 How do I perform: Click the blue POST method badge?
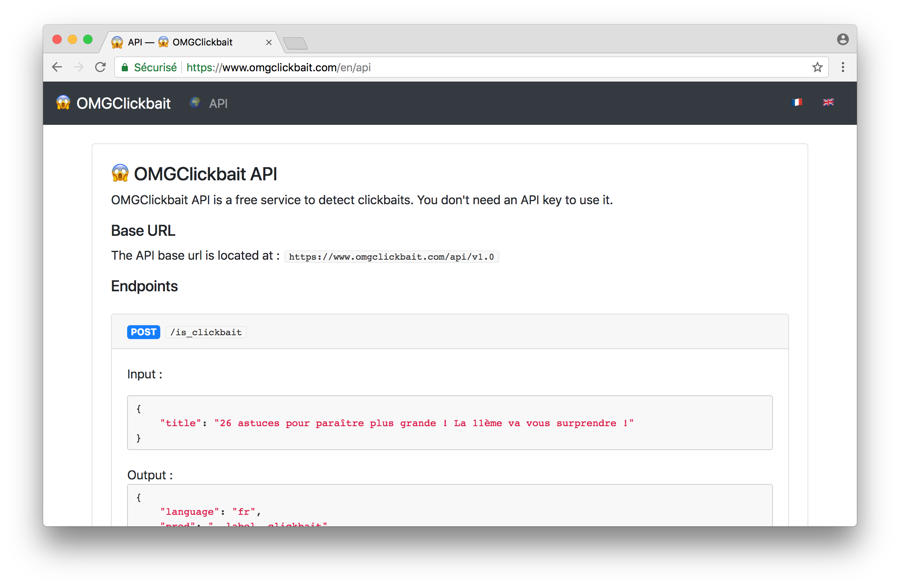pyautogui.click(x=143, y=332)
